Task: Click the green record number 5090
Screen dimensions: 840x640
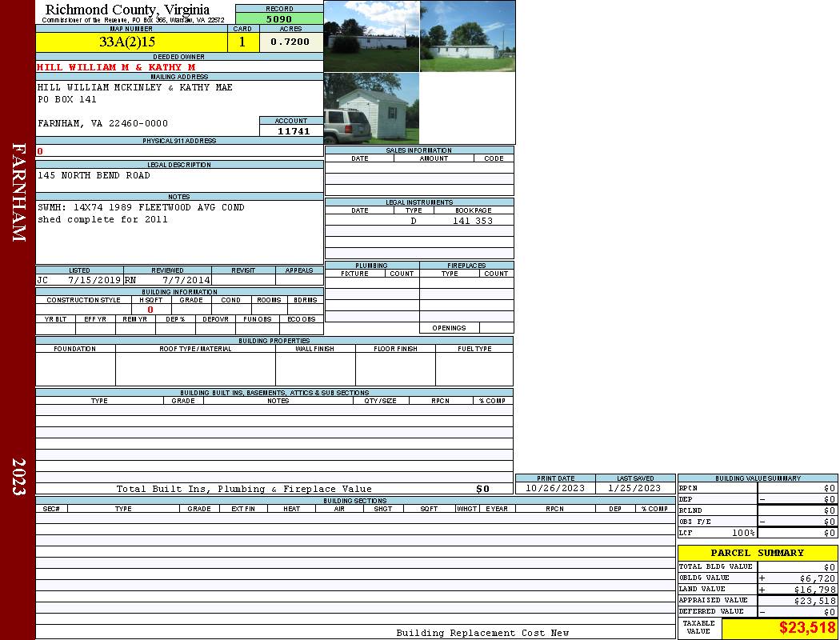Action: tap(279, 18)
